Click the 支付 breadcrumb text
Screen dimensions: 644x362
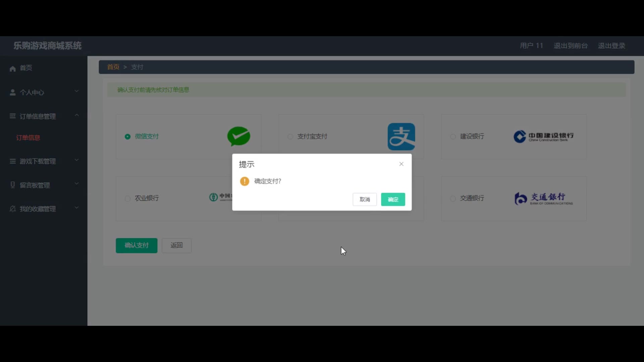[x=137, y=67]
